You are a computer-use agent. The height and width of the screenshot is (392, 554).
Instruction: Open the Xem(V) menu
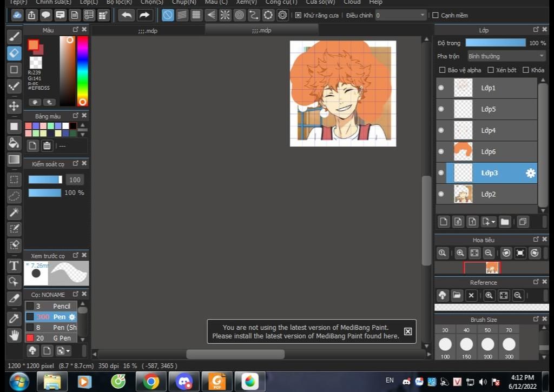pyautogui.click(x=246, y=2)
